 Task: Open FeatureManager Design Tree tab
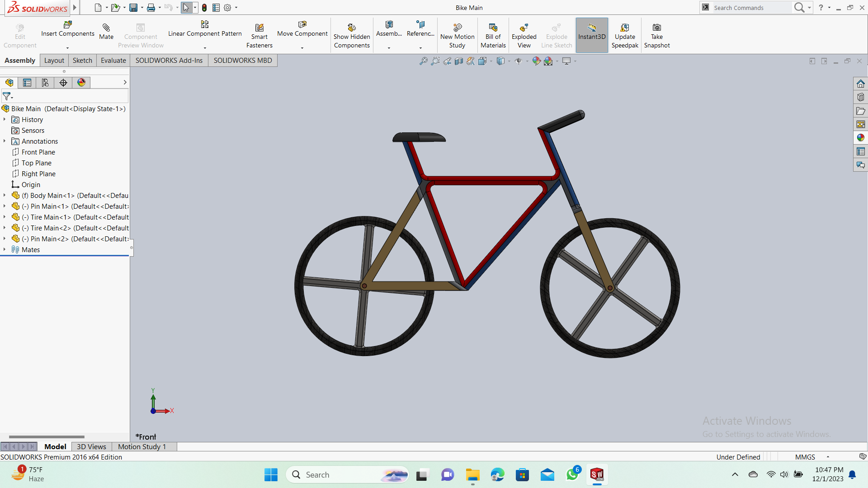[9, 83]
